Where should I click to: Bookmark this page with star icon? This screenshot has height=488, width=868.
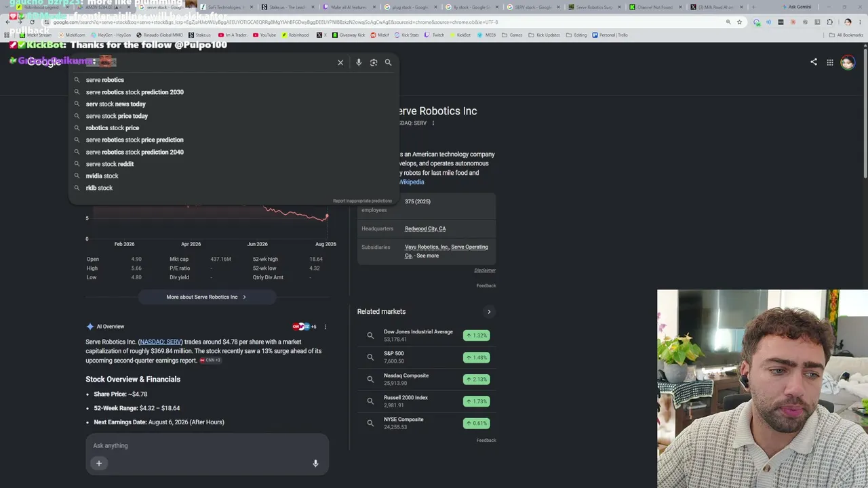coord(739,22)
